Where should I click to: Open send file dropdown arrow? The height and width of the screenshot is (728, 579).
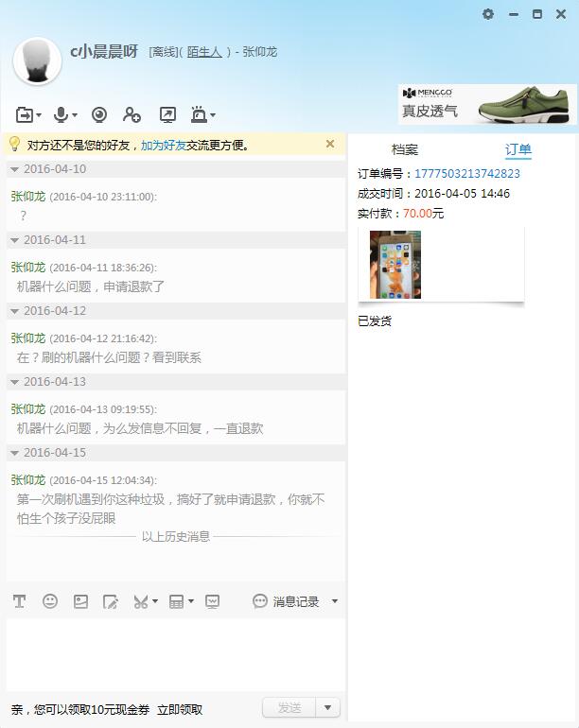[x=39, y=114]
